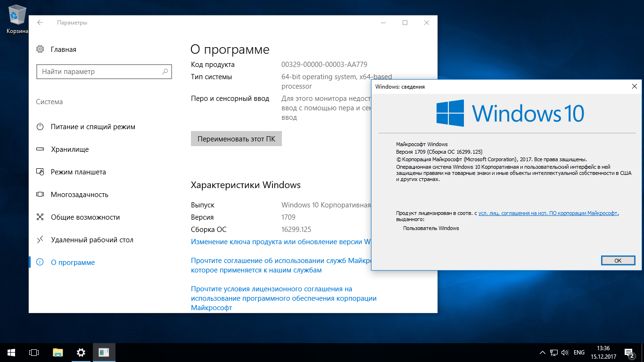Click the Система section header in the sidebar
Viewport: 644px width, 362px height.
pos(50,102)
